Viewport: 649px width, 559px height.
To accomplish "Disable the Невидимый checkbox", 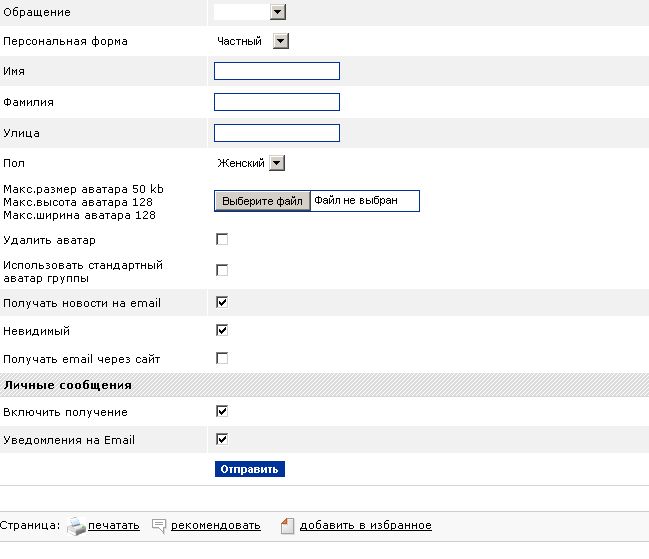I will tap(222, 330).
